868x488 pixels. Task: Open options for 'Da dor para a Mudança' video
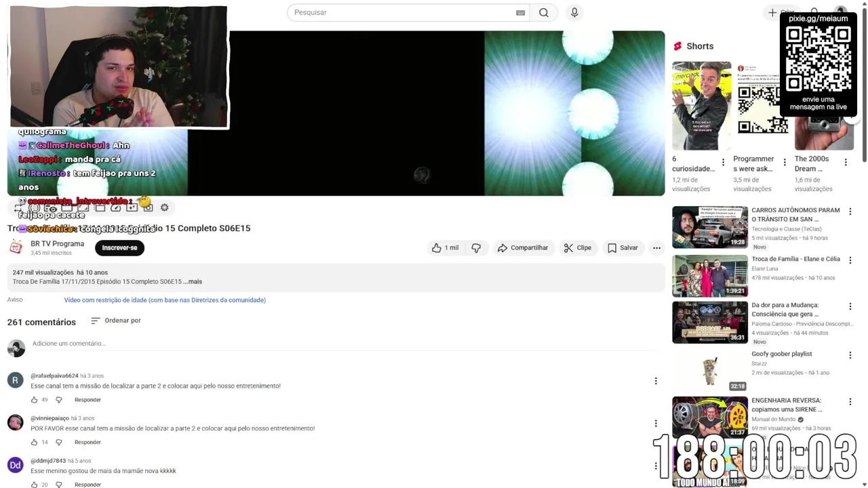(850, 306)
